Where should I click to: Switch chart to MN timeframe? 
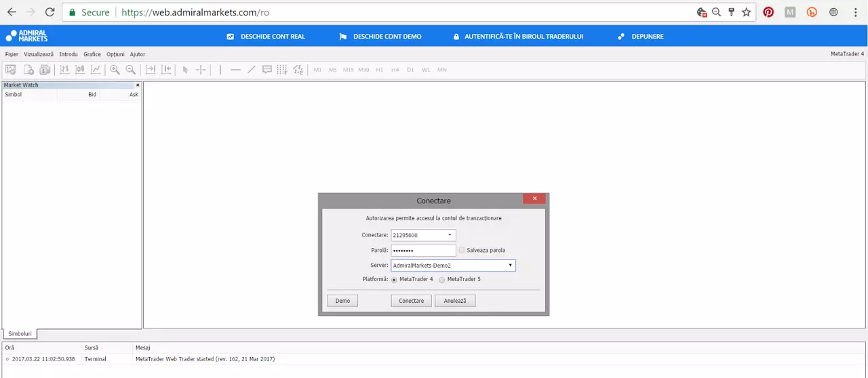pos(441,70)
